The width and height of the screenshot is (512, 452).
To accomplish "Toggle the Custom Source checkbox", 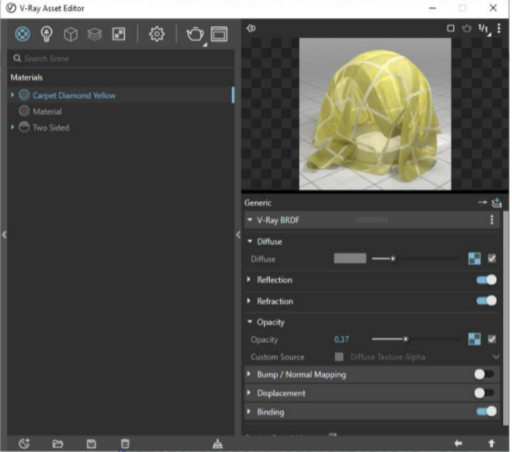I will tap(339, 357).
